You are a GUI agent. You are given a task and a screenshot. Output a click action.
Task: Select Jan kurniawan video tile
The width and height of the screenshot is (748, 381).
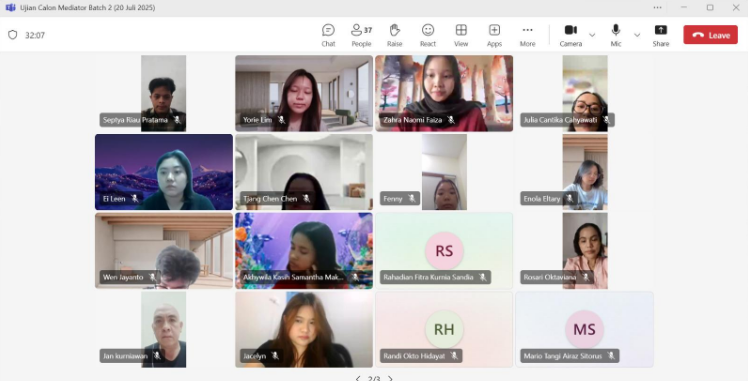coord(164,330)
